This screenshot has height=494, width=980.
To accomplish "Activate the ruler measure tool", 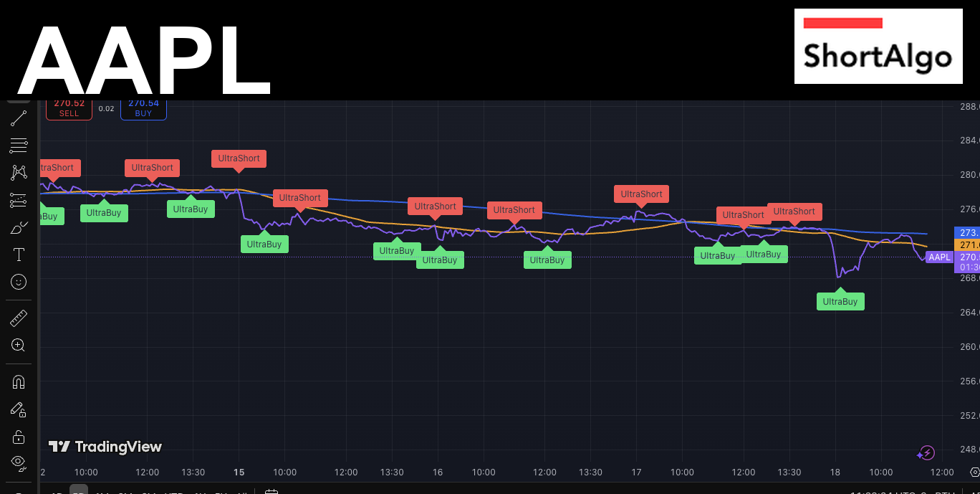I will click(19, 318).
